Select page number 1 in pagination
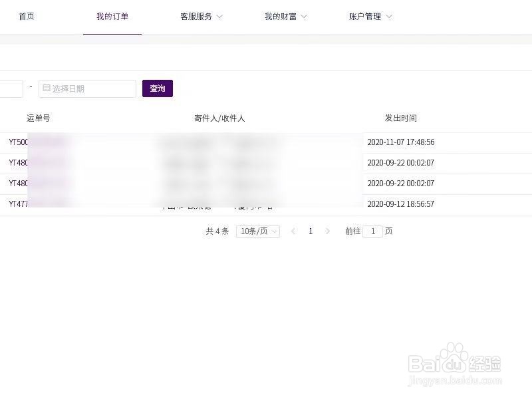Image resolution: width=532 pixels, height=399 pixels. 311,231
